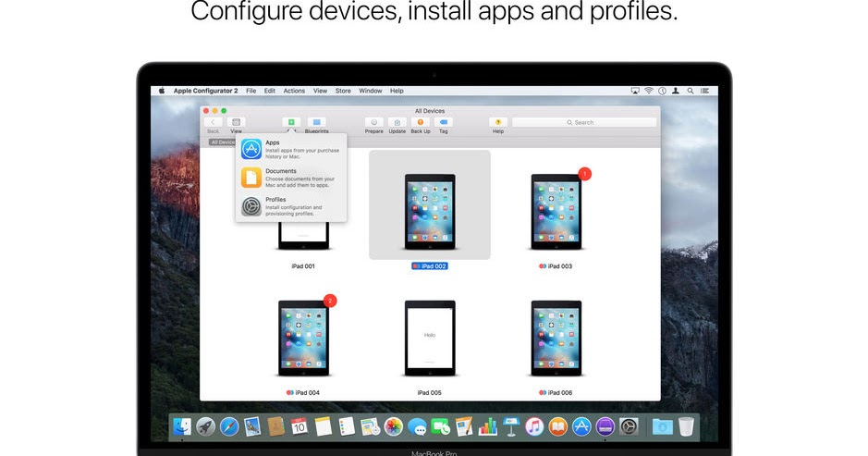Click the iPad 004 name label
The height and width of the screenshot is (456, 868).
point(303,393)
